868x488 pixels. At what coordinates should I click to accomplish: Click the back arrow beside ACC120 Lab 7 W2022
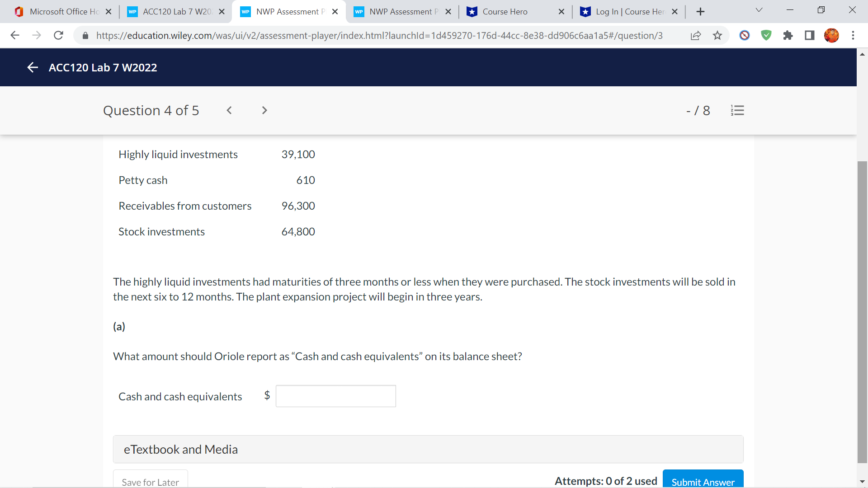click(32, 67)
